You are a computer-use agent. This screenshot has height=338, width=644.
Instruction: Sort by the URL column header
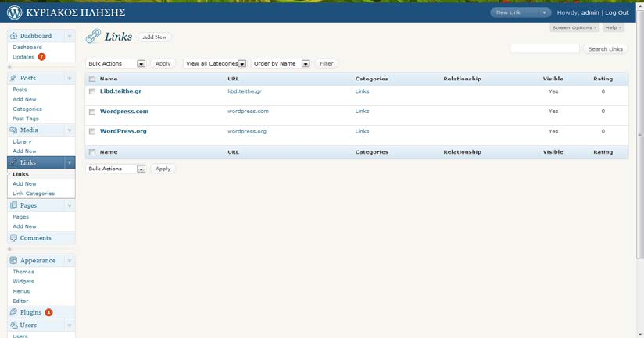(x=233, y=79)
